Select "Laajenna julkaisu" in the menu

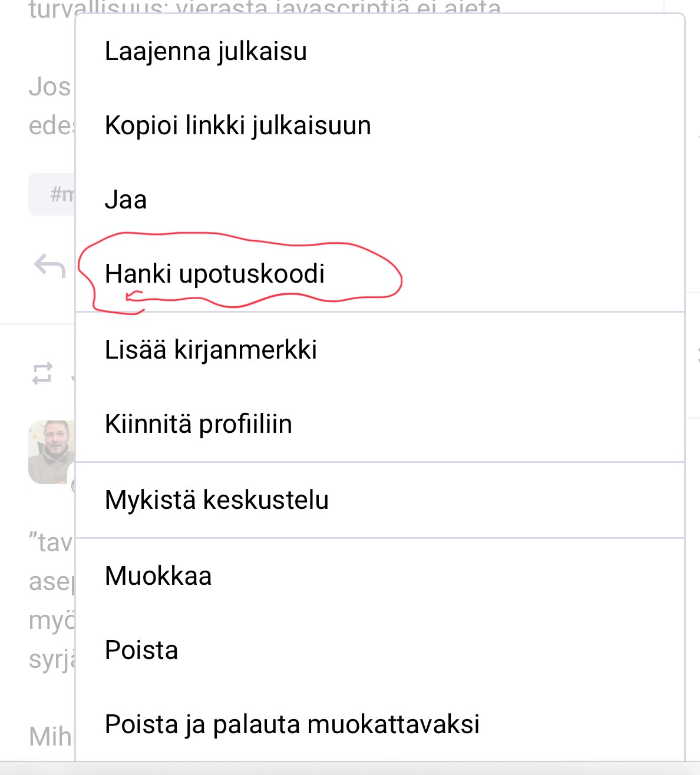[206, 51]
